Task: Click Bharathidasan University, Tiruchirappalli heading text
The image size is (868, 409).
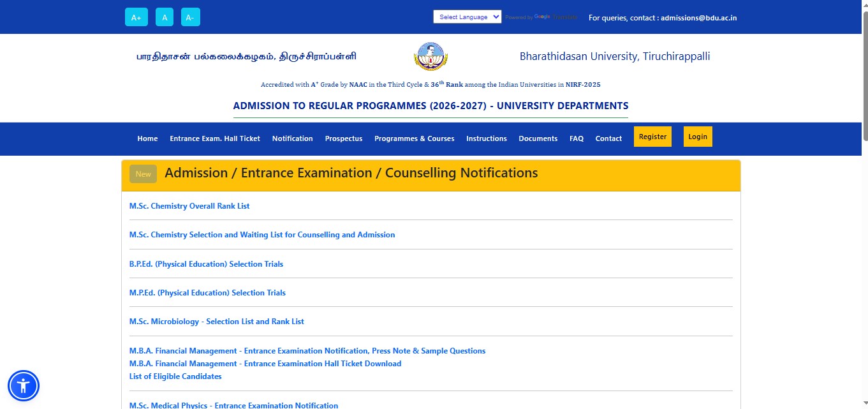Action: click(x=615, y=56)
